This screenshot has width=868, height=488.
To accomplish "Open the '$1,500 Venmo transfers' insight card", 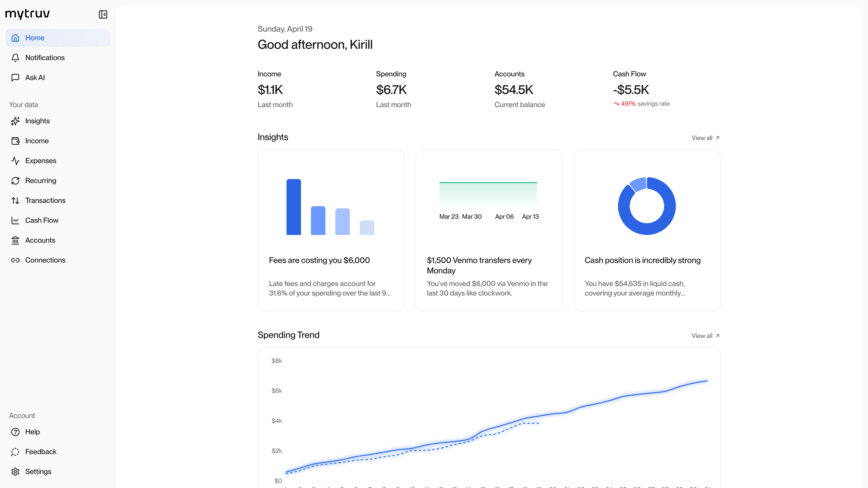I will click(x=489, y=230).
